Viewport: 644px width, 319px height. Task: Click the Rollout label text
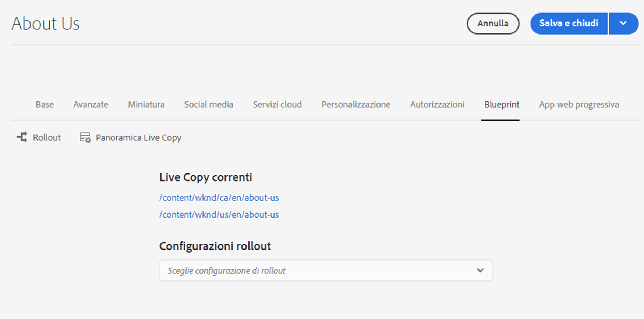pos(47,137)
